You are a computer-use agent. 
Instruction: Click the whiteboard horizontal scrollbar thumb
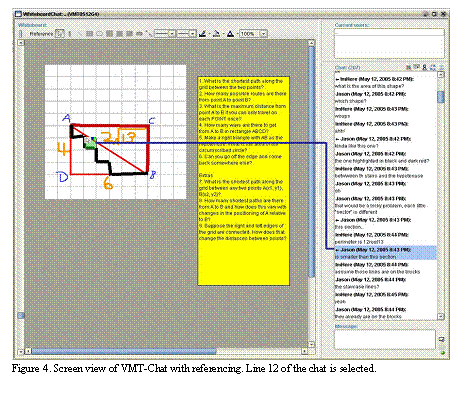tap(124, 351)
